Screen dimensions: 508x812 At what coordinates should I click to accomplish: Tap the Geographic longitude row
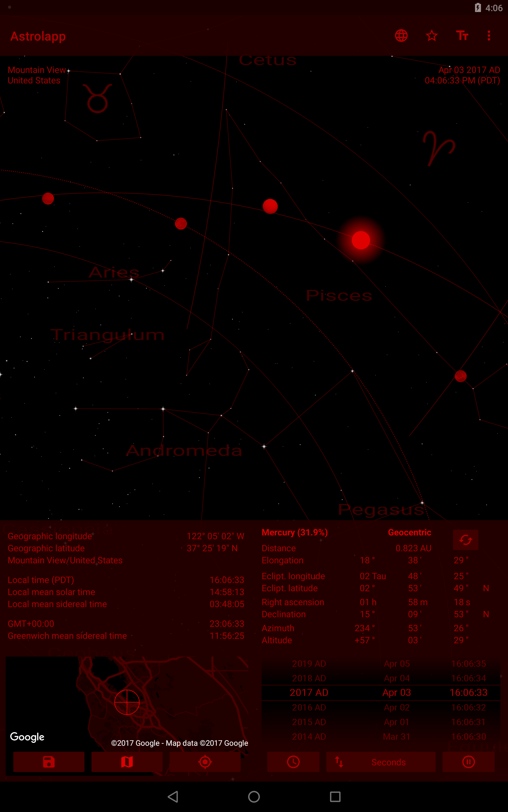pos(126,536)
